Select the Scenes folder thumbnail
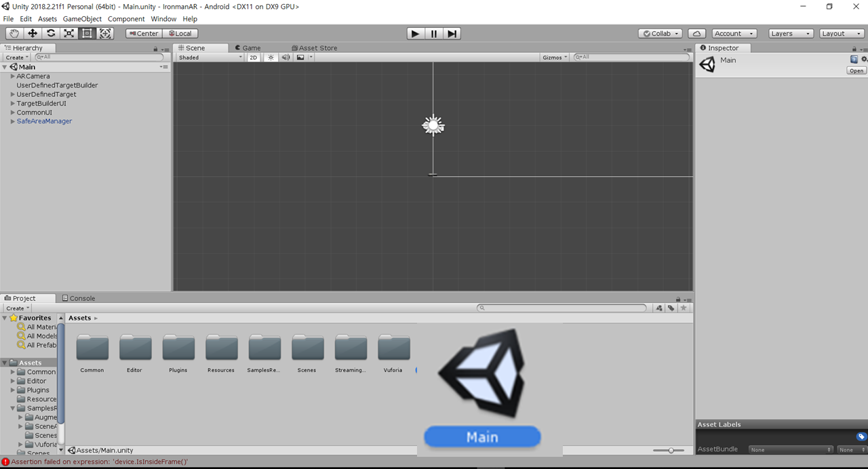The width and height of the screenshot is (868, 469). pos(308,347)
